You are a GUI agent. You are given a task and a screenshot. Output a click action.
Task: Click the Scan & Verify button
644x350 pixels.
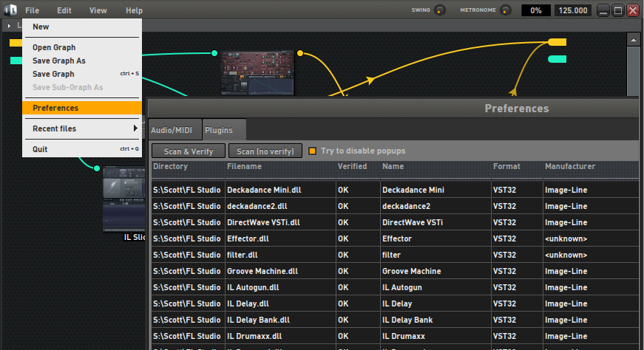pyautogui.click(x=189, y=151)
